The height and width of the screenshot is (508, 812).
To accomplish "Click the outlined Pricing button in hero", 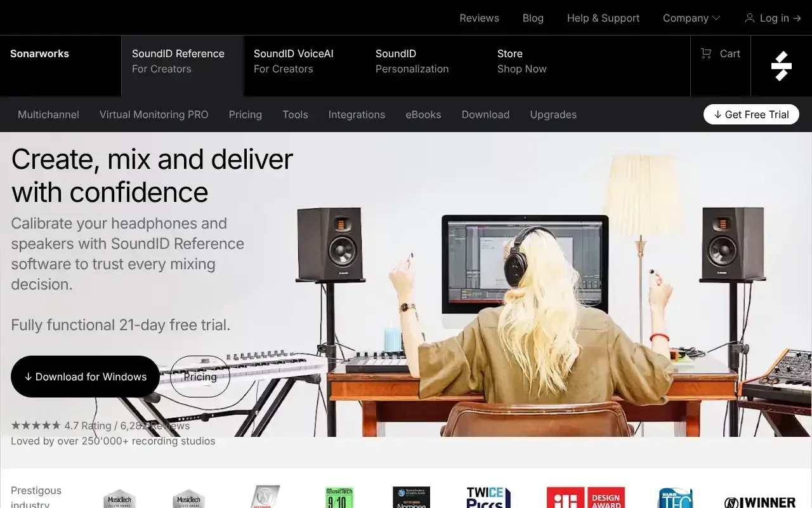I will (x=200, y=377).
